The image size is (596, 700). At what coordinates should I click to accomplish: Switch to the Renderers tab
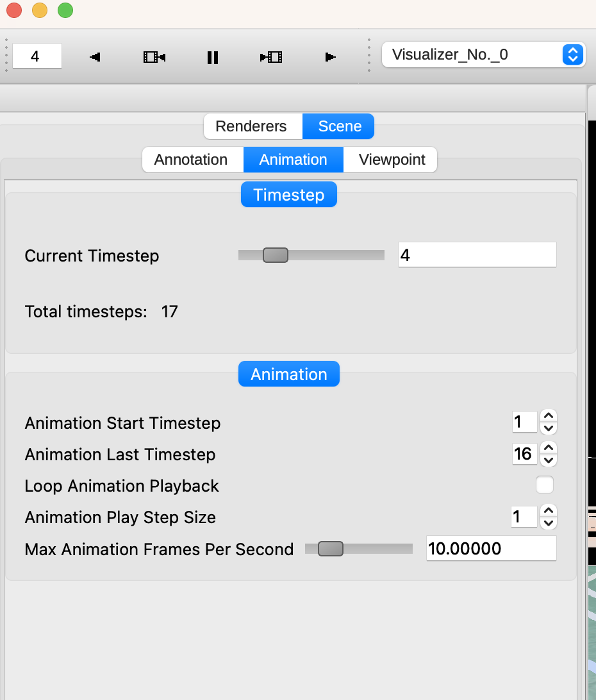tap(251, 126)
